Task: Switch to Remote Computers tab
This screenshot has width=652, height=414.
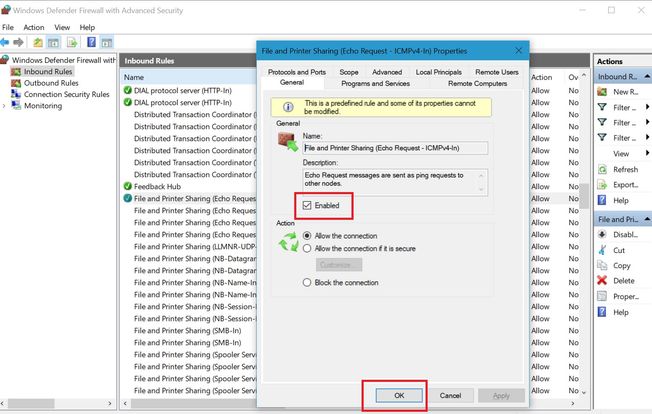Action: (477, 84)
